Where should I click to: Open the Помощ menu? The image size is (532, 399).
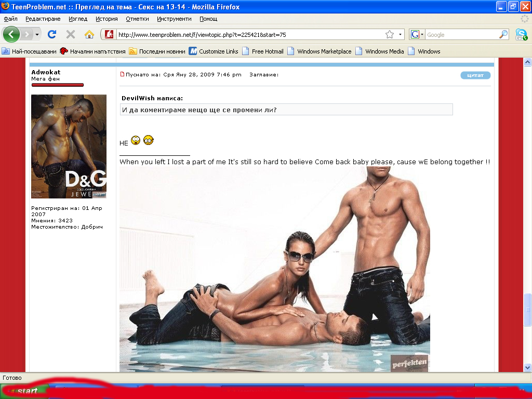[208, 19]
